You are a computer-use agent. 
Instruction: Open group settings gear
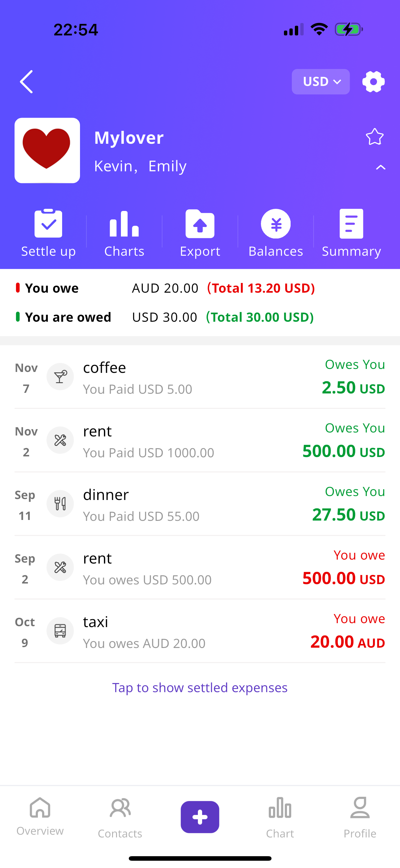pos(373,81)
